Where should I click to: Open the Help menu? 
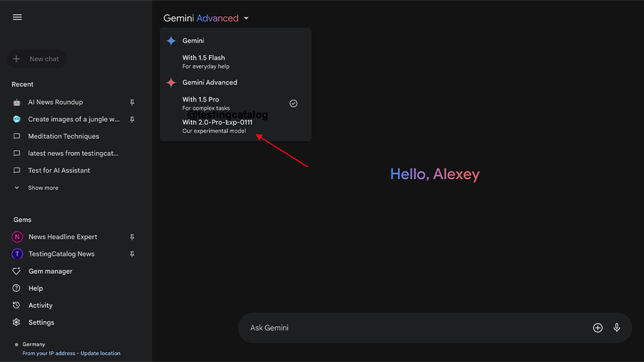36,288
